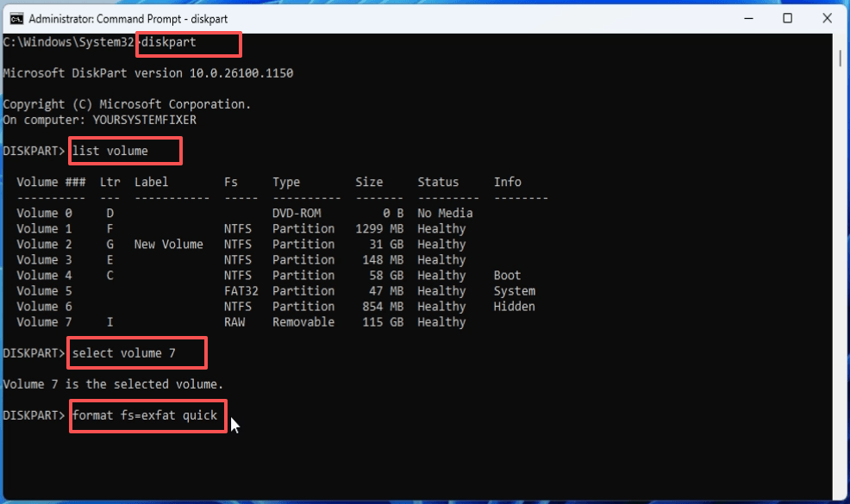Click the 'Size' column header

pos(369,182)
